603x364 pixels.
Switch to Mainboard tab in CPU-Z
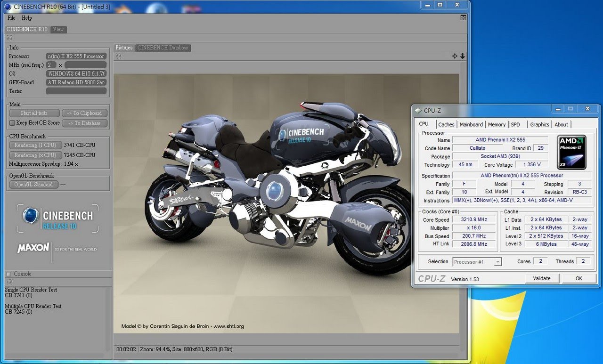pyautogui.click(x=471, y=125)
